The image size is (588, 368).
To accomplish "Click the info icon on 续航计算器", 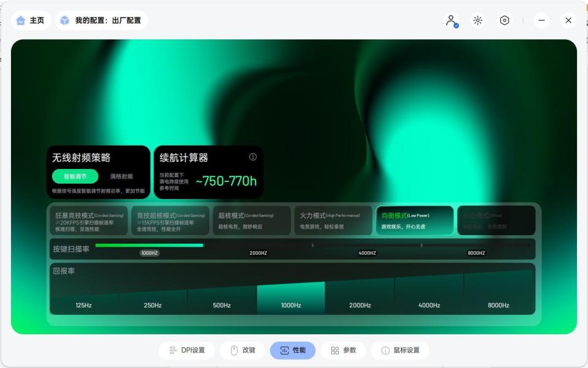I will [x=252, y=156].
